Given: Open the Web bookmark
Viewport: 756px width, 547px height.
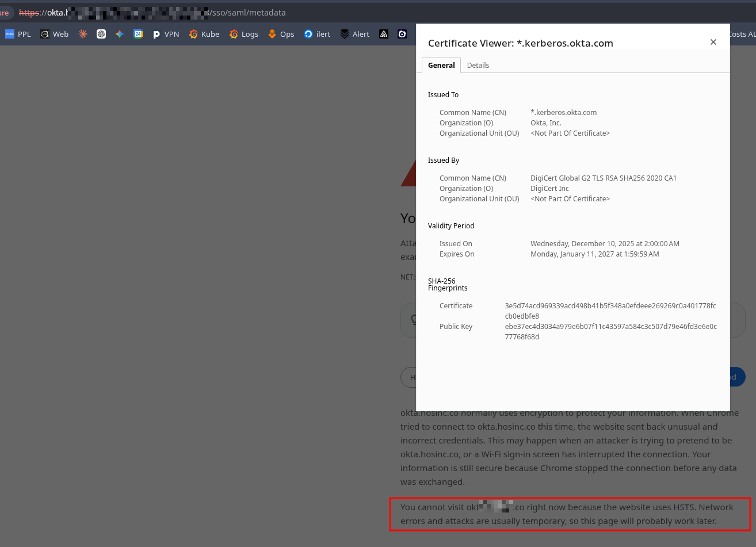Looking at the screenshot, I should pyautogui.click(x=55, y=35).
